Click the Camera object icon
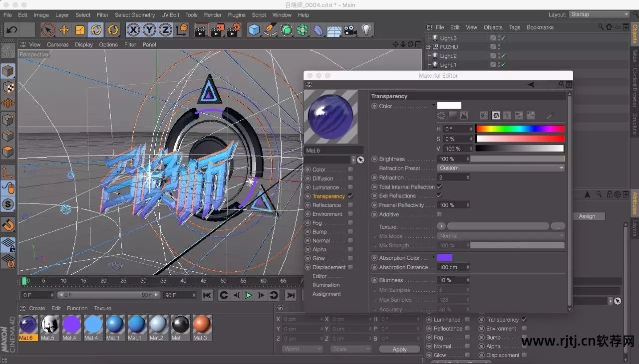The width and height of the screenshot is (639, 364). point(350,30)
